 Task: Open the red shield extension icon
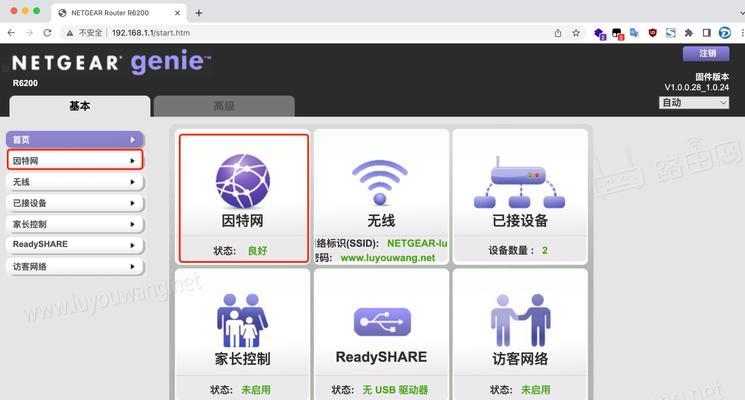pos(652,33)
